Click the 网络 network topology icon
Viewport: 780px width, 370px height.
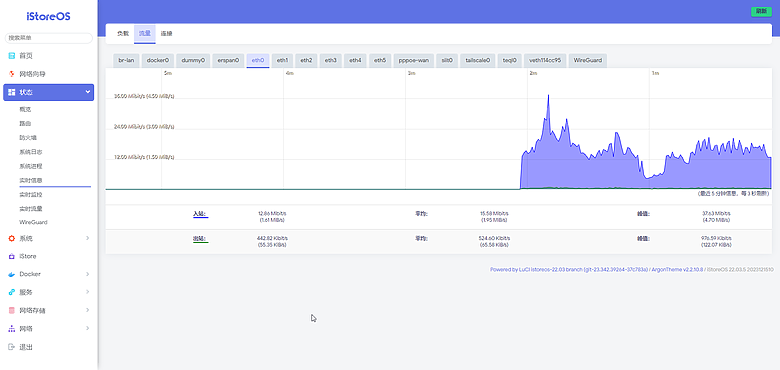(12, 329)
